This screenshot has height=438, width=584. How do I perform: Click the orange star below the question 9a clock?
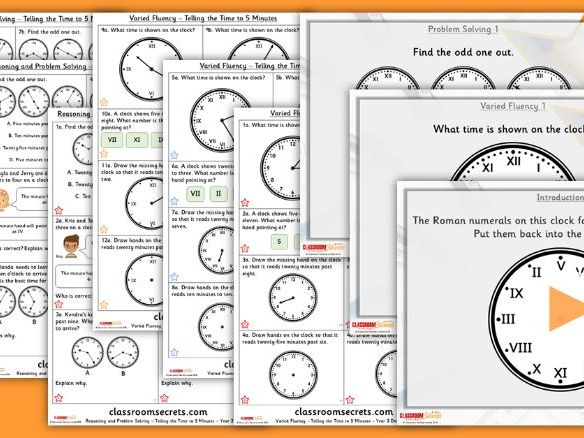(x=104, y=102)
